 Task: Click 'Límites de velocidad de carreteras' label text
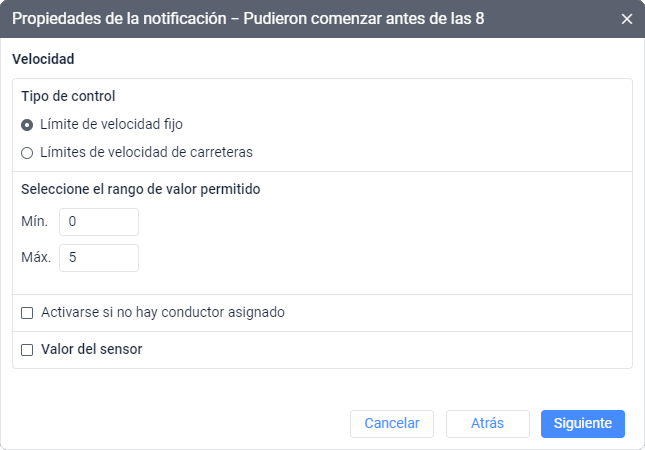coord(146,153)
